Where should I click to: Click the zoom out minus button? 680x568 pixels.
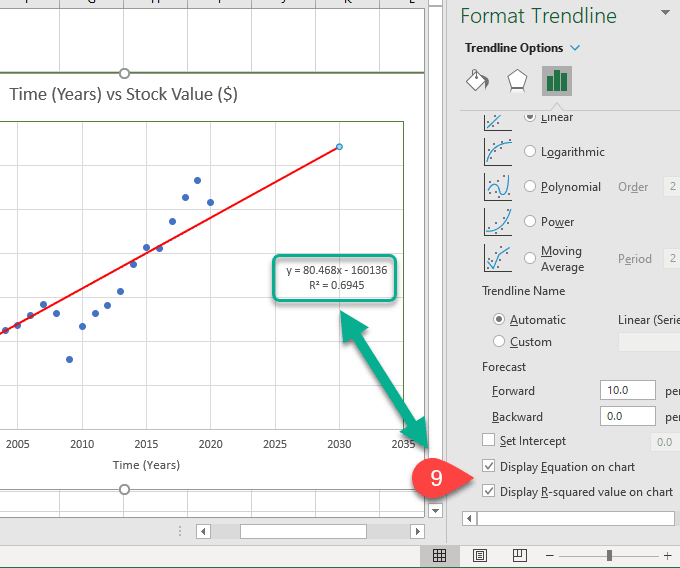tap(550, 555)
